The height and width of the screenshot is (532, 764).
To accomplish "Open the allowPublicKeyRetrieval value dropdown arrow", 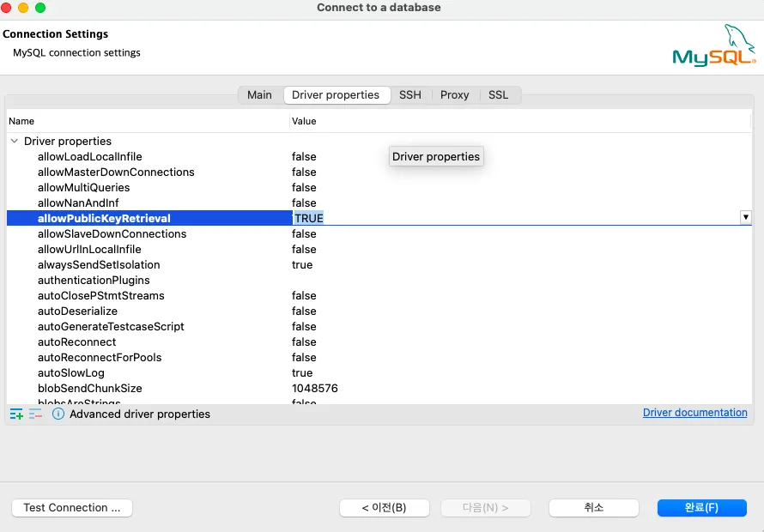I will (x=745, y=218).
